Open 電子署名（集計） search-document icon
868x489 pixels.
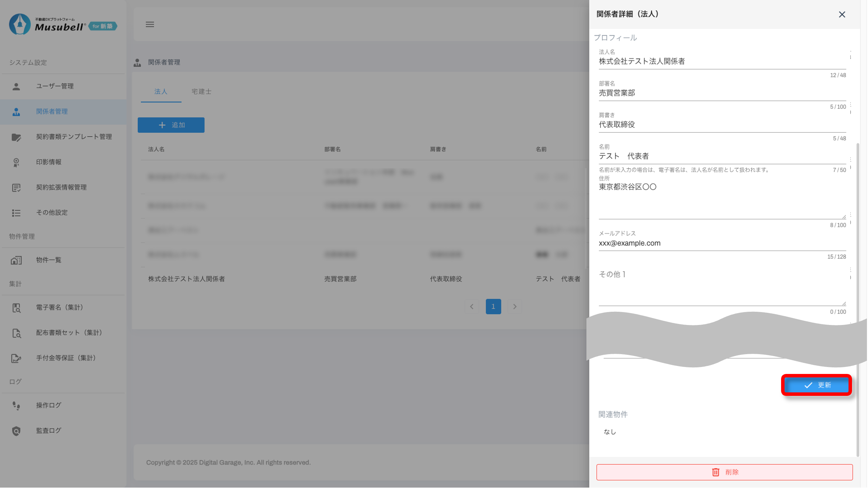pos(16,308)
